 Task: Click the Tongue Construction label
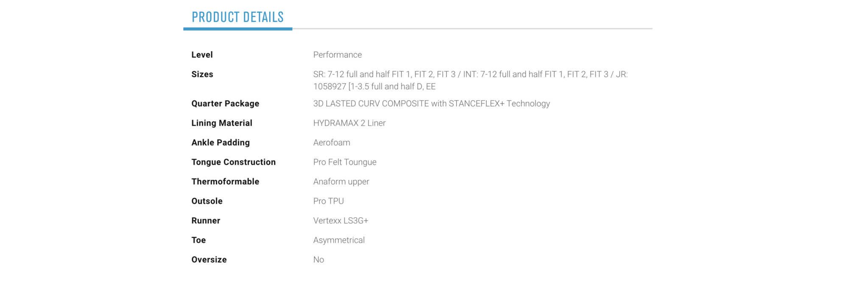(x=234, y=162)
